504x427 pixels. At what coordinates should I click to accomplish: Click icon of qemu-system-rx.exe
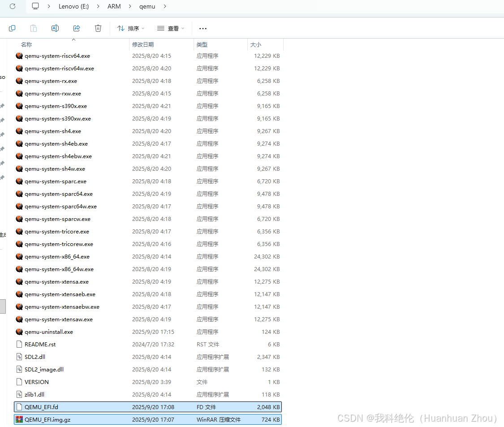tap(19, 81)
